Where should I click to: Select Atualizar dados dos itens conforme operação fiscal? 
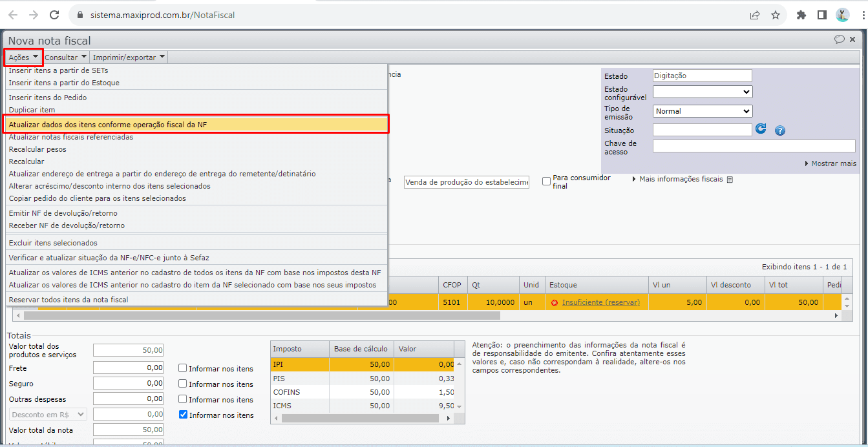point(116,124)
